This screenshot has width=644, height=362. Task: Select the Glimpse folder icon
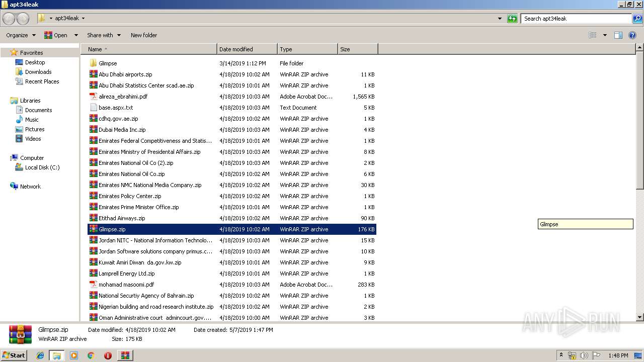point(93,63)
